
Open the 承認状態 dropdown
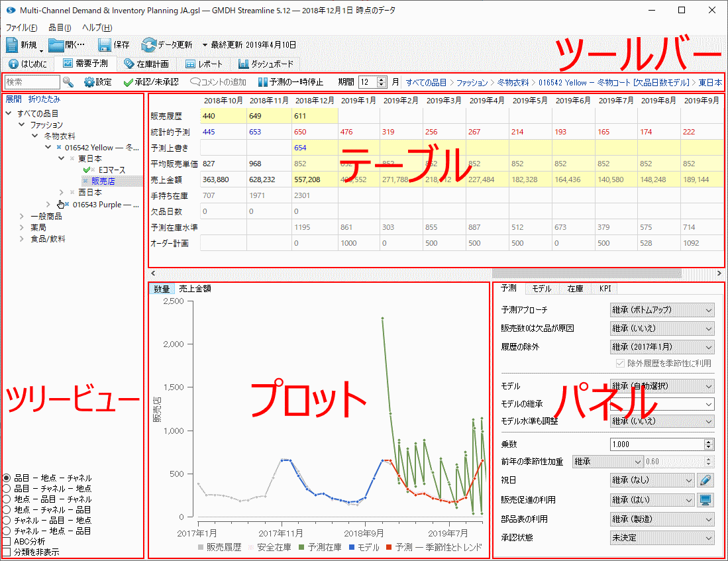click(x=662, y=538)
